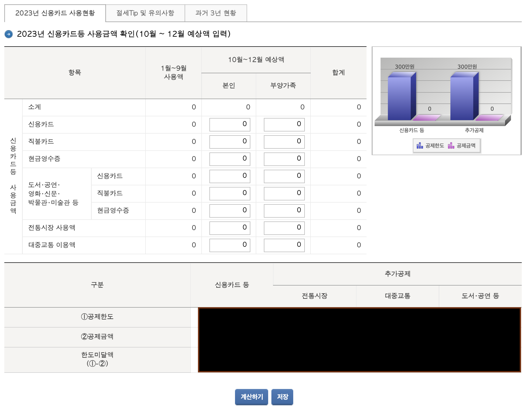
Task: Click the blue arrow bullet icon beside heading
Action: click(x=9, y=34)
